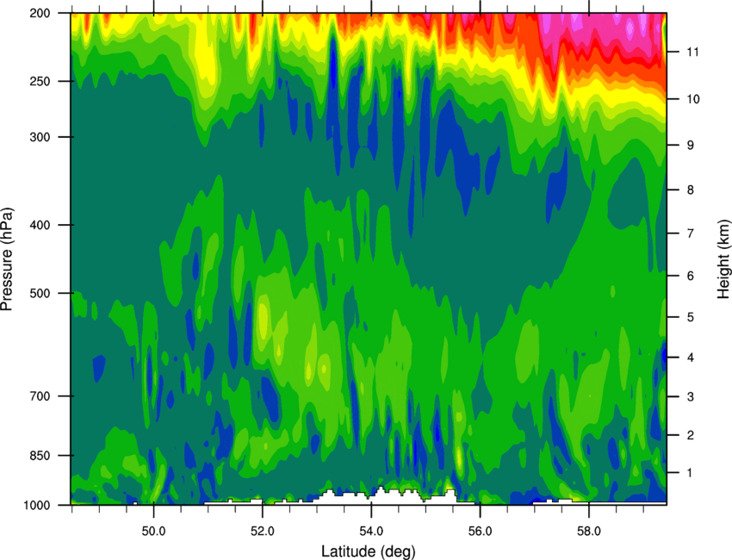Pick the 7 km height label
This screenshot has width=732, height=560.
691,233
